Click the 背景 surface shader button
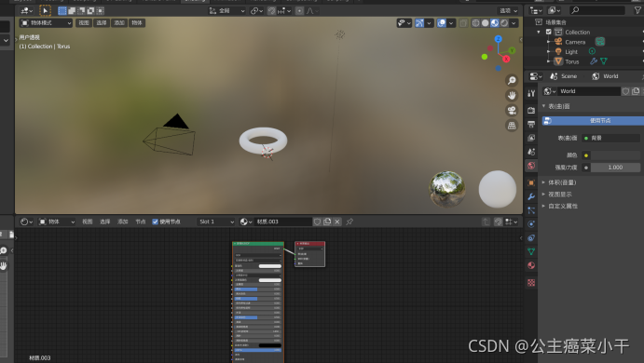This screenshot has width=644, height=363. tap(610, 138)
